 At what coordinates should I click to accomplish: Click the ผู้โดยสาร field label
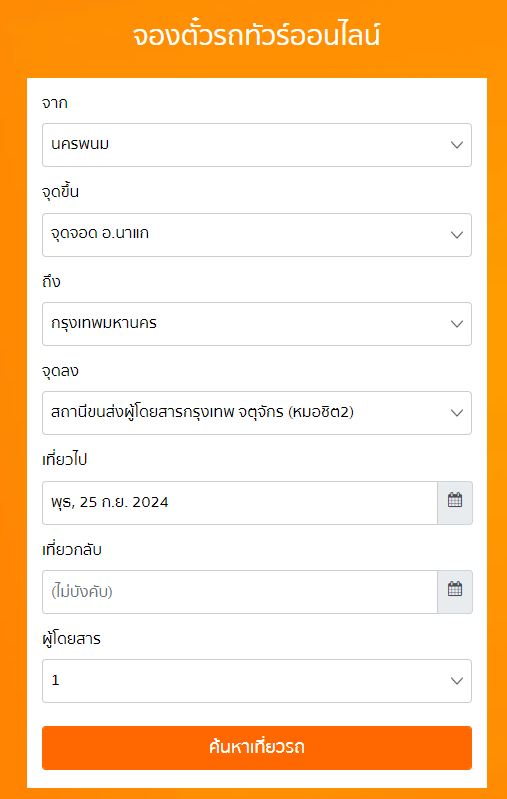pos(71,638)
